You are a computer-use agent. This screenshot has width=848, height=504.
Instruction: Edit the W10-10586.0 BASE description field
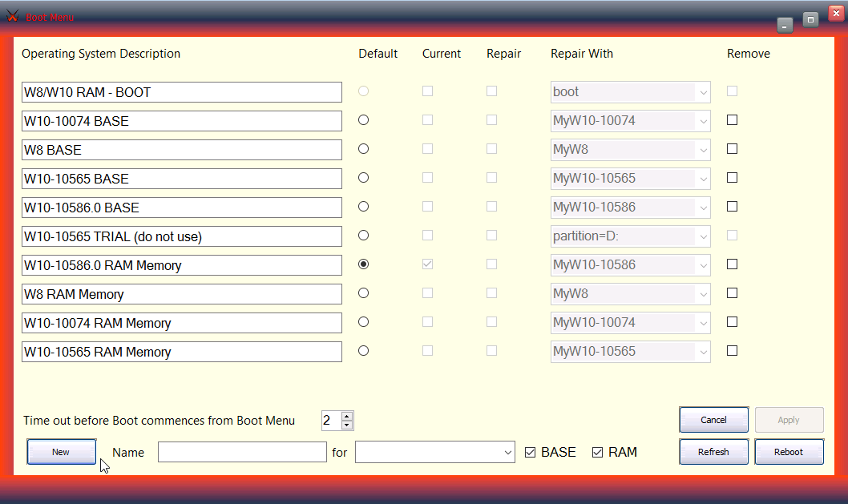[182, 207]
